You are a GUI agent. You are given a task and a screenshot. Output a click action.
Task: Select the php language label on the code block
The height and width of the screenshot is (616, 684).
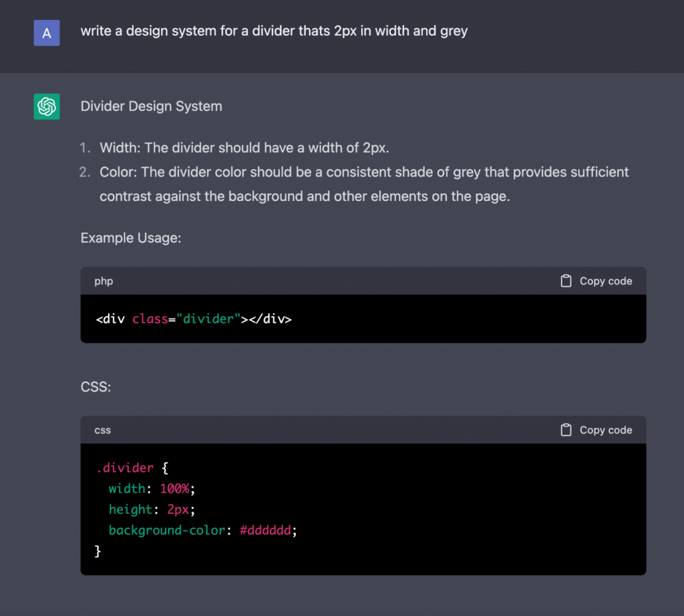(x=104, y=281)
